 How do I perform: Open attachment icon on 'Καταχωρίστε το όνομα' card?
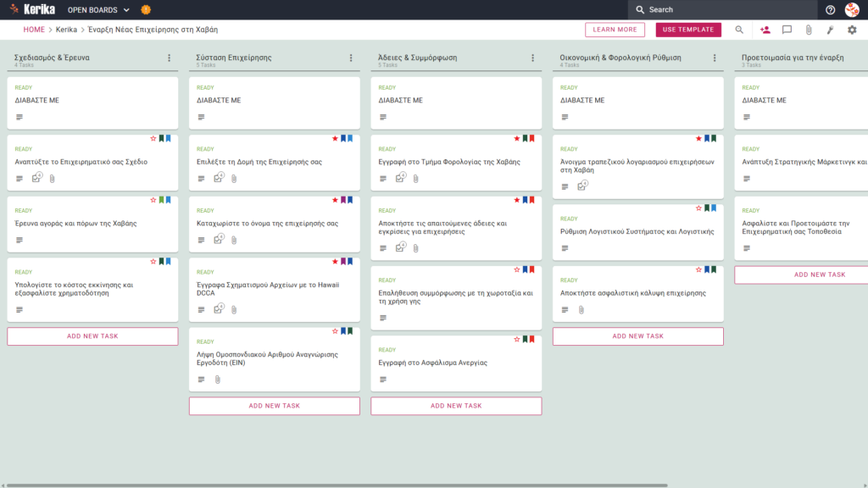click(x=234, y=240)
